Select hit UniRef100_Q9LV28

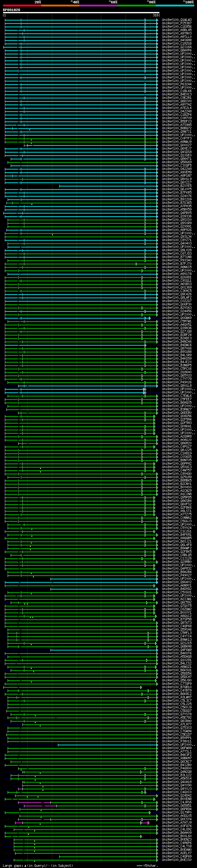click(176, 250)
